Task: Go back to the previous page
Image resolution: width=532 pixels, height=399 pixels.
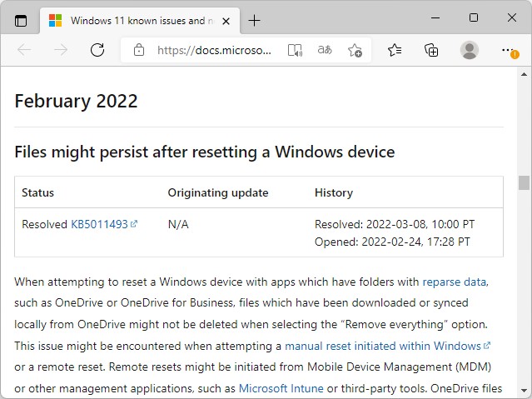Action: click(x=24, y=50)
